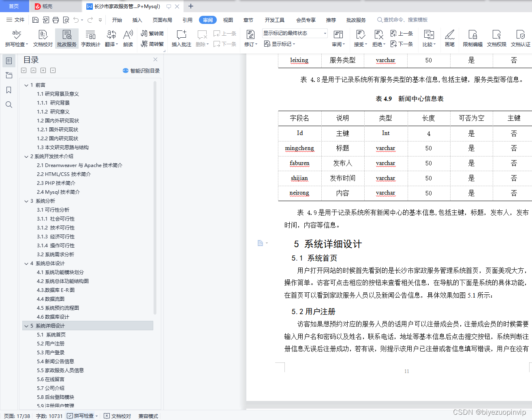
Task: Collapse the '4 系统总体设计' outline section
Action: [26, 264]
